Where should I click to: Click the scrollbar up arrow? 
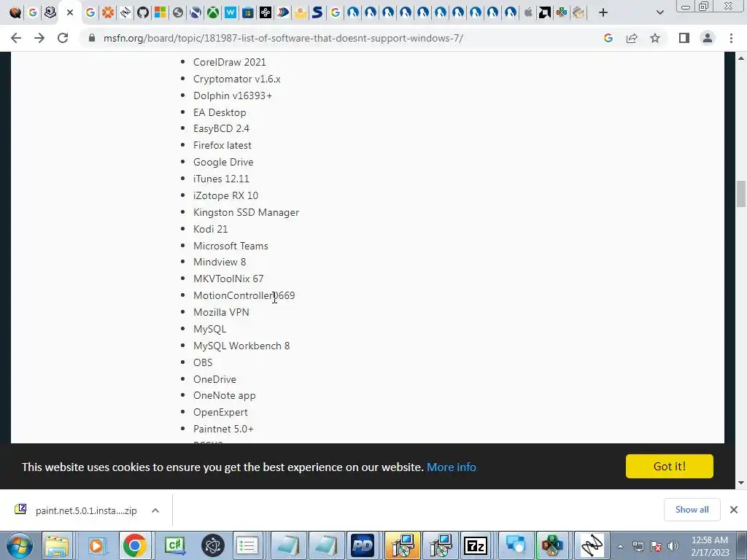tap(741, 58)
